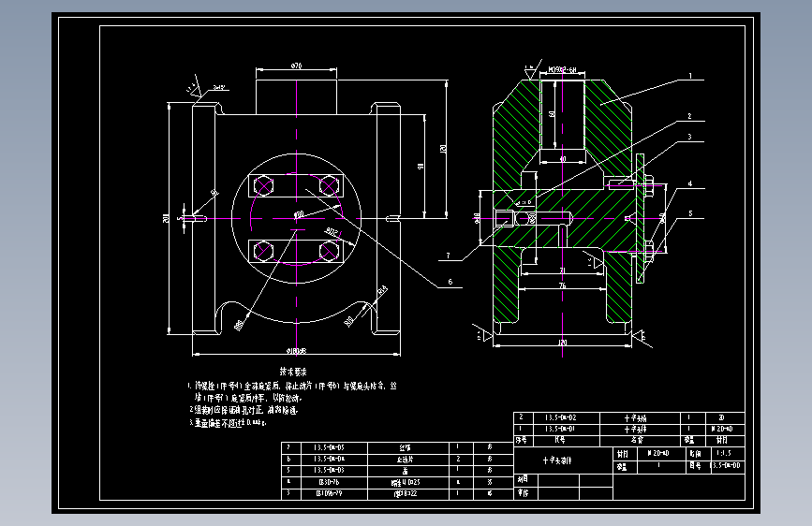The image size is (812, 526).
Task: Select surface roughness symbol at front view top-left
Action: click(x=193, y=86)
